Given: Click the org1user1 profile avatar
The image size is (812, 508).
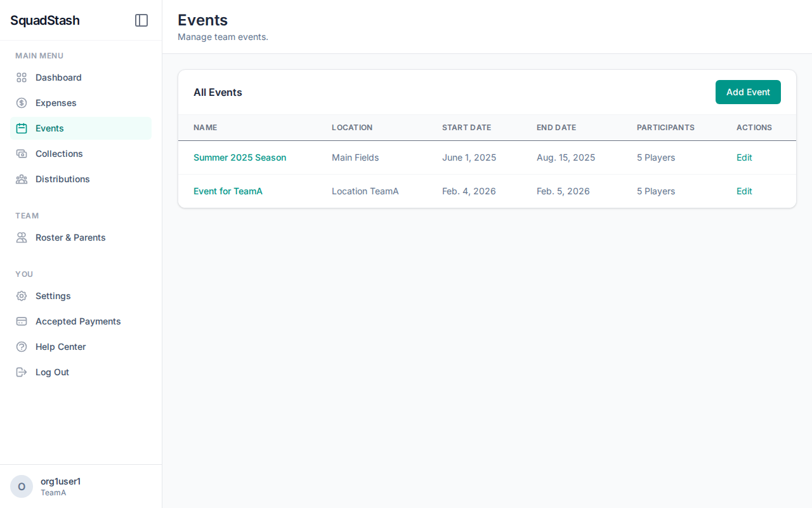Looking at the screenshot, I should click(21, 486).
